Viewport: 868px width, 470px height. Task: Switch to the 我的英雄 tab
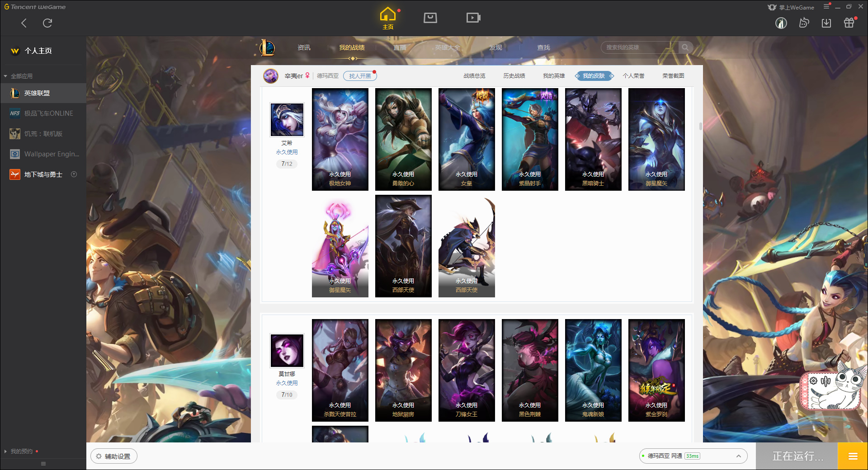click(554, 76)
